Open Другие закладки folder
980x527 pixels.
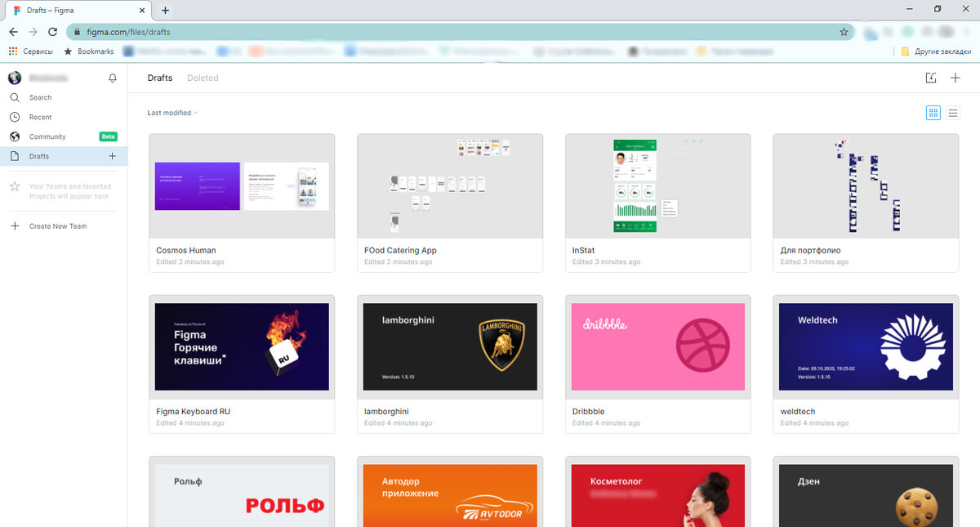(936, 51)
